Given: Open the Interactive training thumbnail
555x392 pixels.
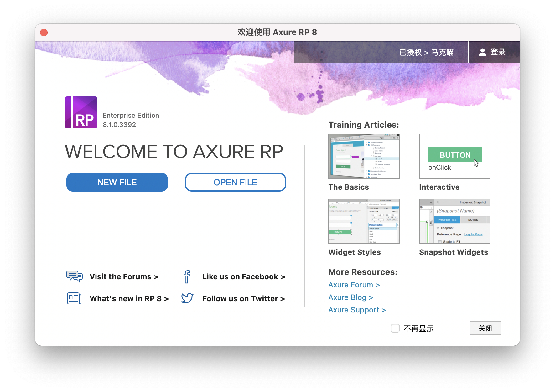Looking at the screenshot, I should (454, 156).
